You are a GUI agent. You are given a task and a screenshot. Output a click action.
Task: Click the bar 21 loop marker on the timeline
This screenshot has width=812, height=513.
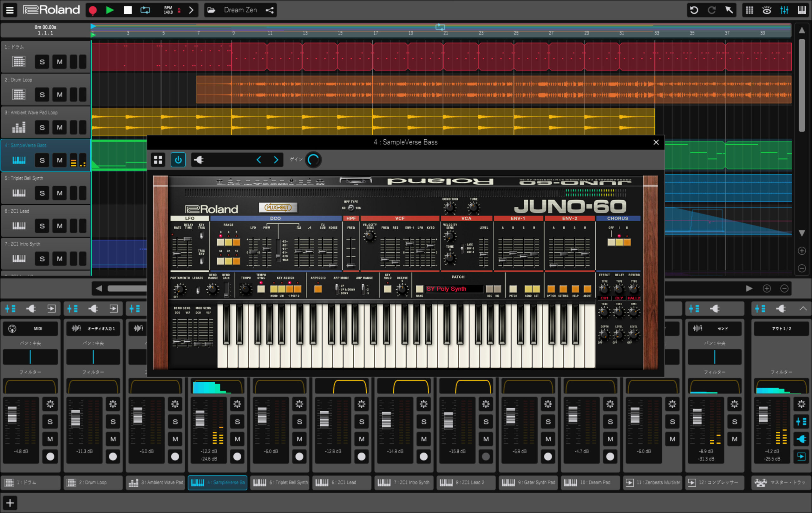[440, 27]
